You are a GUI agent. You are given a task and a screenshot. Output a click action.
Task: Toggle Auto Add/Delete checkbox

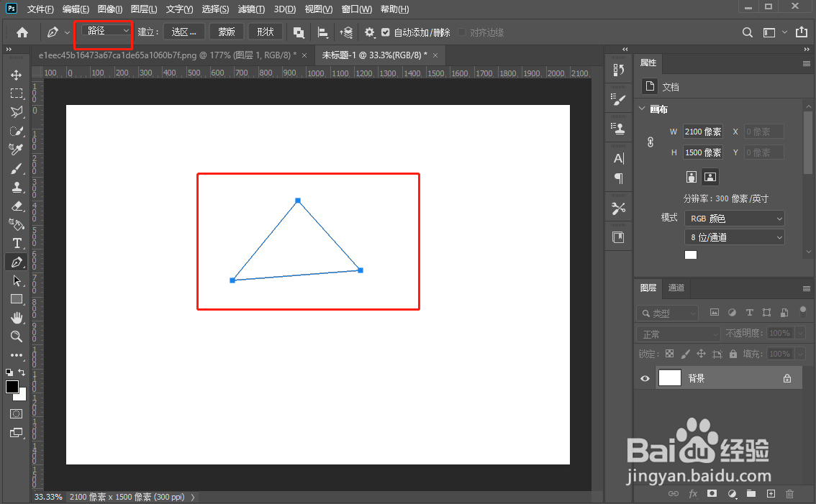pos(385,32)
